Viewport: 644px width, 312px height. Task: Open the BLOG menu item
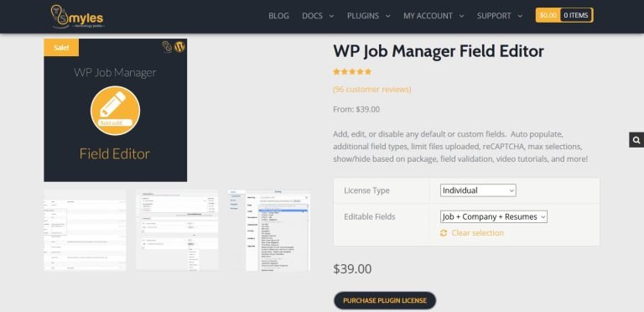[x=278, y=16]
